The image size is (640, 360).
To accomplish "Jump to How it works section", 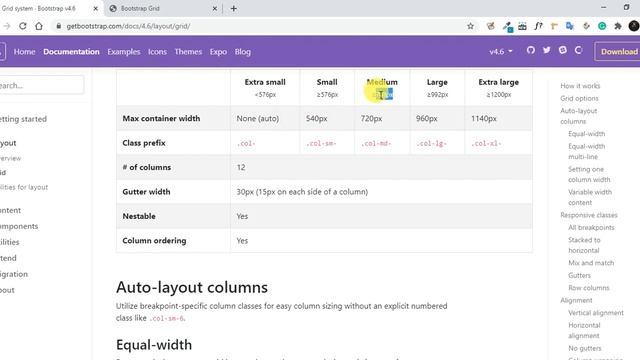I will tap(580, 86).
